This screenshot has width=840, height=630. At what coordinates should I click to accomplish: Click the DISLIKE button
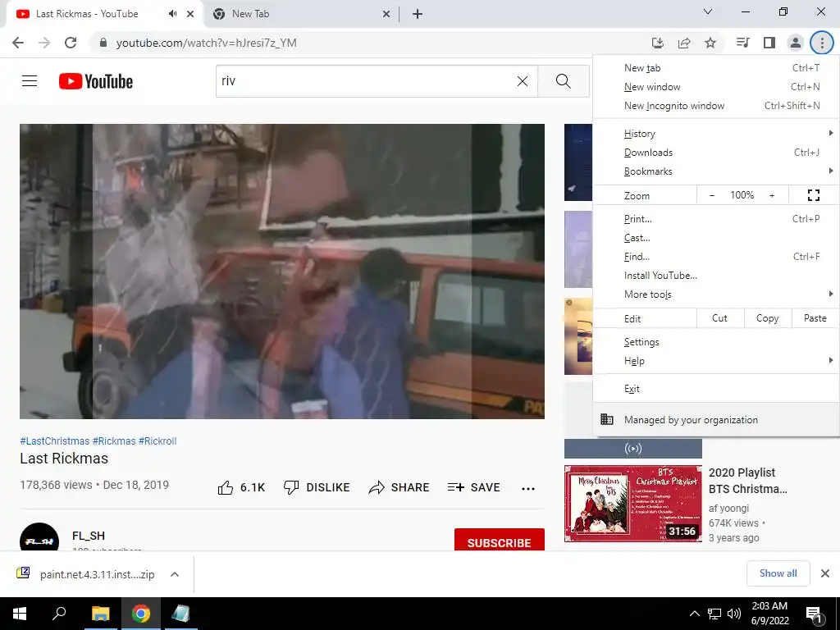(x=317, y=487)
